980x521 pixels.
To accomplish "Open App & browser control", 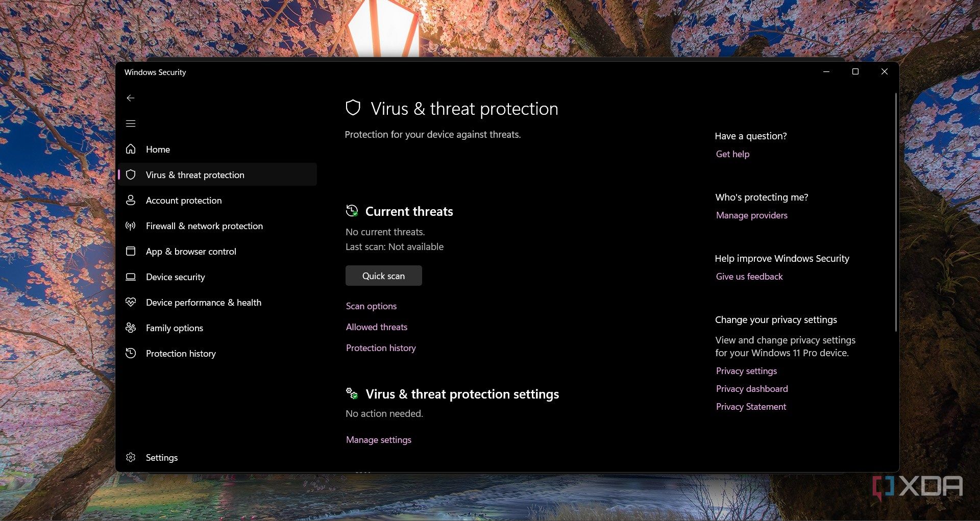I will tap(218, 251).
